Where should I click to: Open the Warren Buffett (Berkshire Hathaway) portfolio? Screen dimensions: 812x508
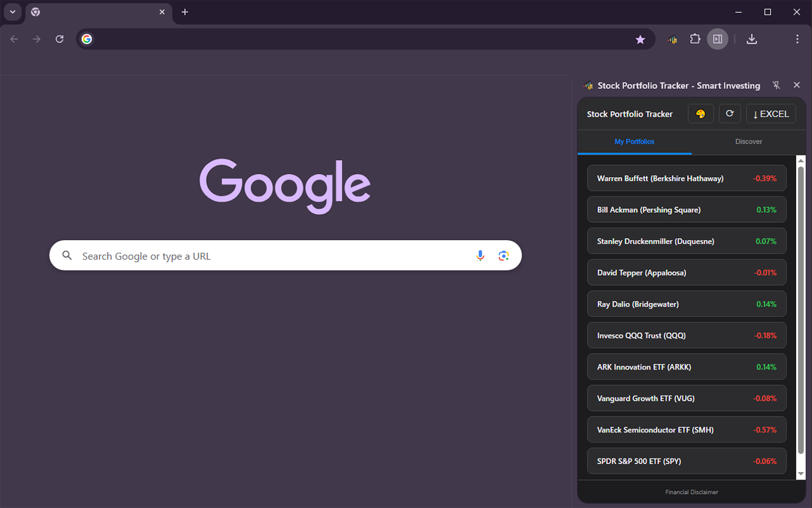point(686,178)
